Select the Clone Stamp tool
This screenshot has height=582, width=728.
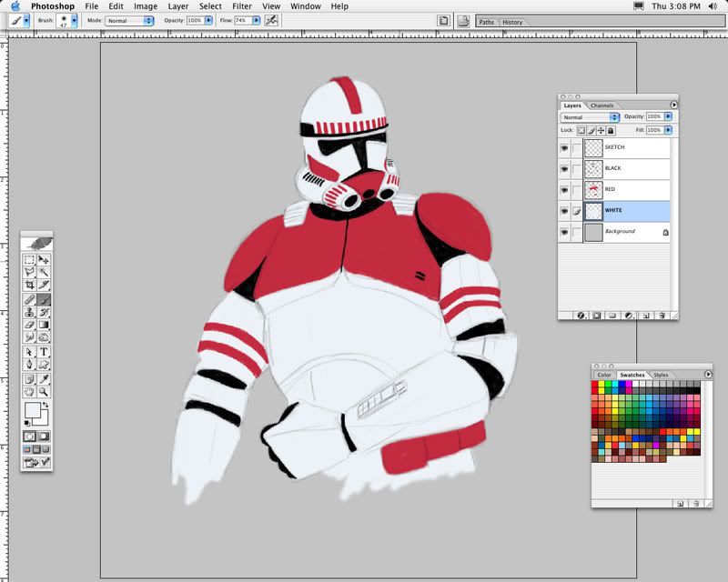[x=29, y=312]
